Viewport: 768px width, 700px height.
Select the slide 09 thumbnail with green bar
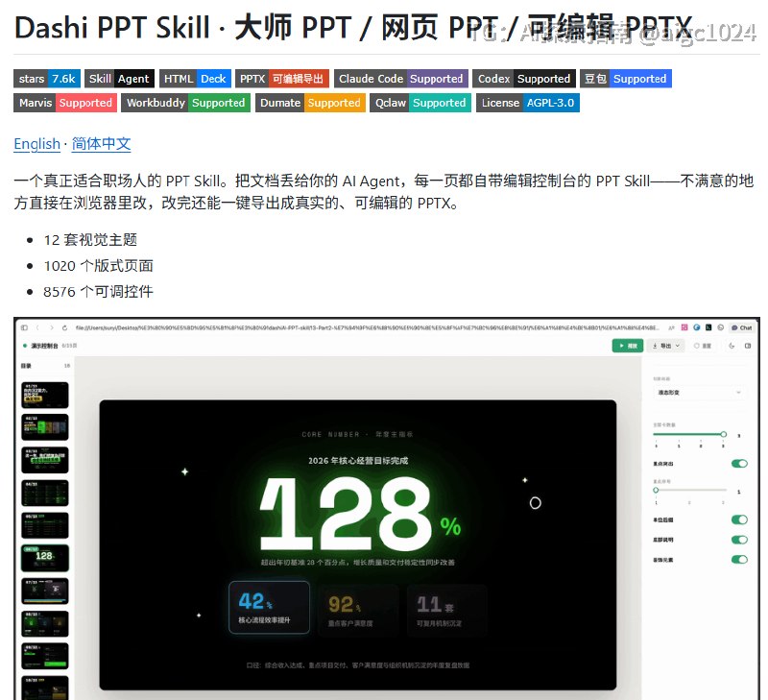point(44,656)
